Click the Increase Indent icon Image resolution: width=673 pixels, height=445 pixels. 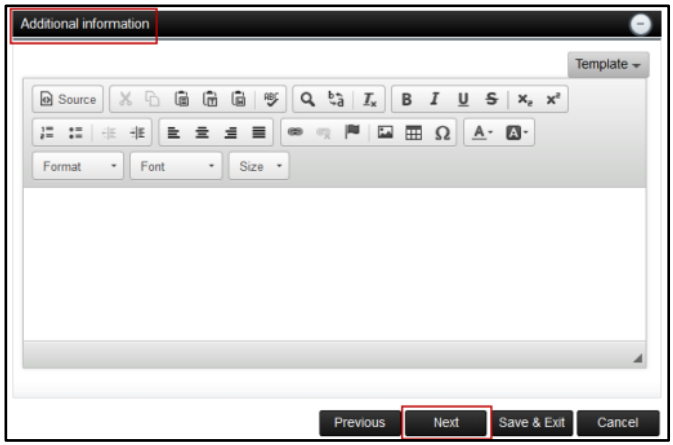click(137, 133)
